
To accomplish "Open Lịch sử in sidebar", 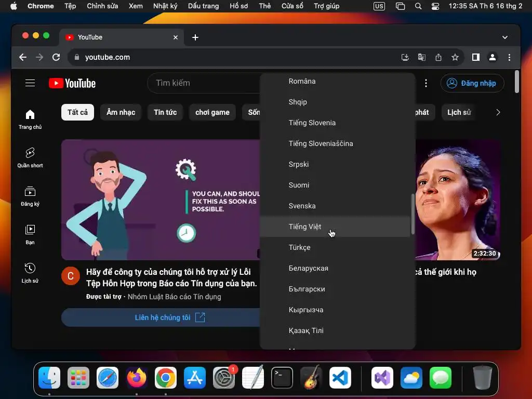I will pos(30,273).
